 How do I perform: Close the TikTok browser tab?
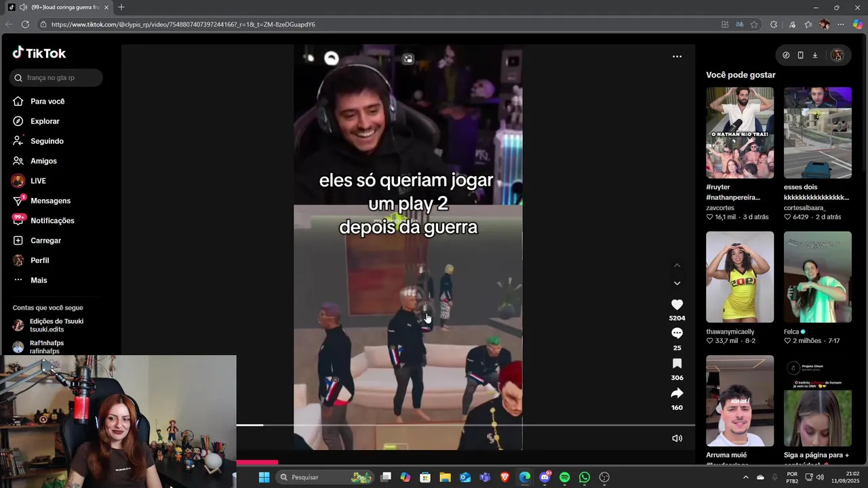tap(106, 7)
